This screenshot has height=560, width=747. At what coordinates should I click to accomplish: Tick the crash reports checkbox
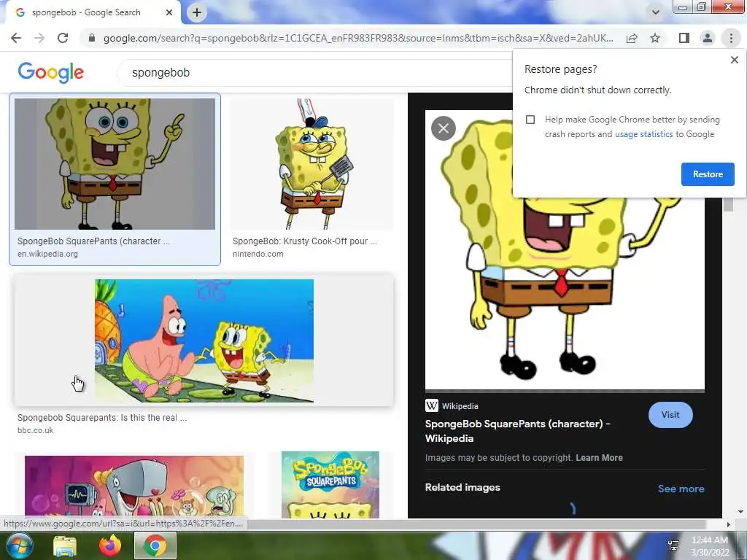click(530, 120)
